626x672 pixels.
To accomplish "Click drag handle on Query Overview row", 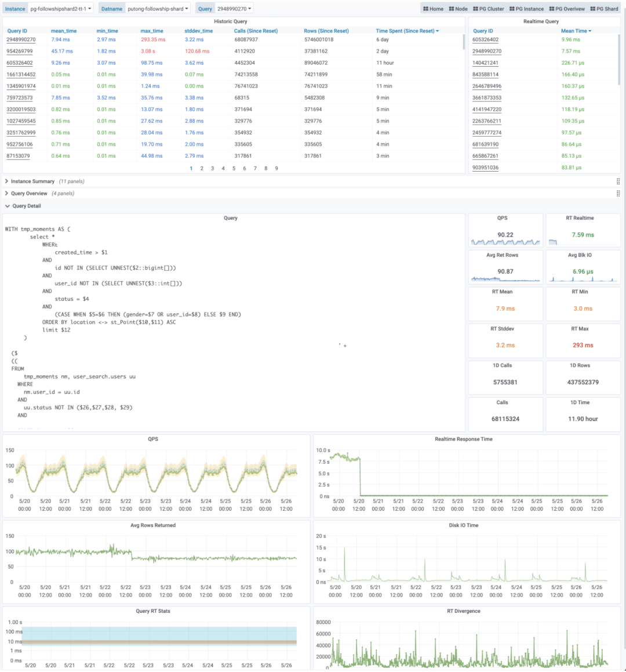I will (x=618, y=194).
